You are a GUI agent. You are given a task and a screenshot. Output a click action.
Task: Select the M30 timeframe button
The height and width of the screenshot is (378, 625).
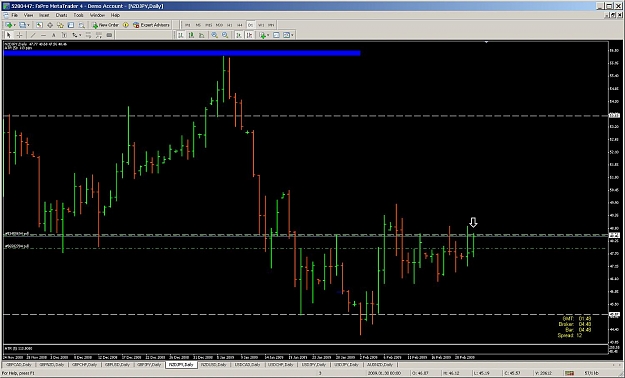tap(219, 25)
